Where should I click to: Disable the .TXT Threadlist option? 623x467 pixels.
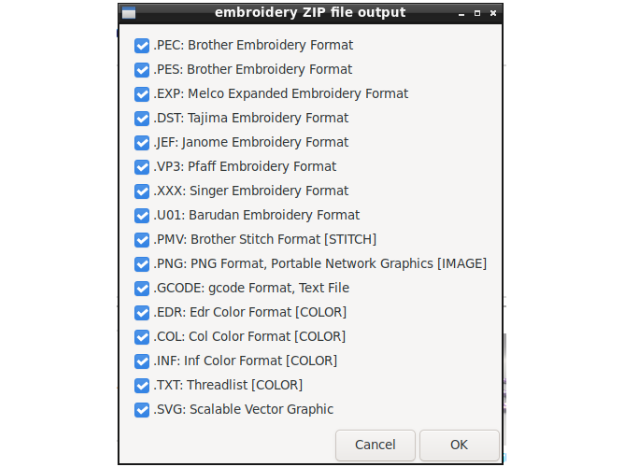142,385
